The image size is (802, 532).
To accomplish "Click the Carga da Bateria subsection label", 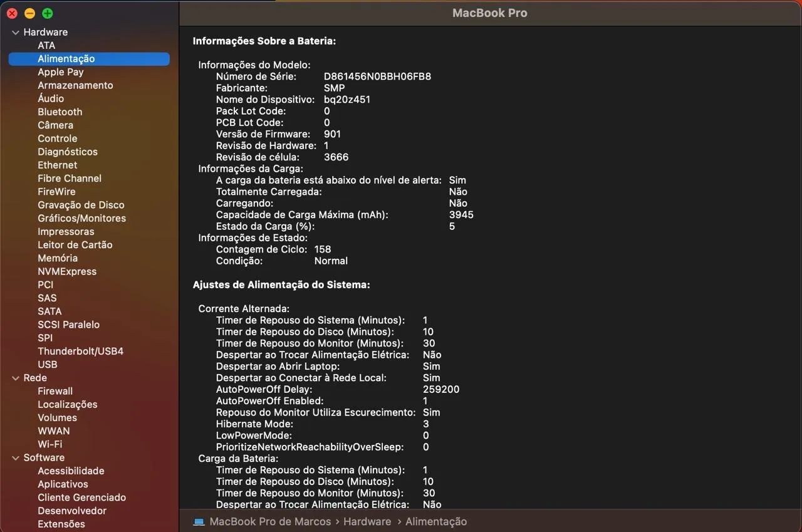I will pyautogui.click(x=239, y=459).
